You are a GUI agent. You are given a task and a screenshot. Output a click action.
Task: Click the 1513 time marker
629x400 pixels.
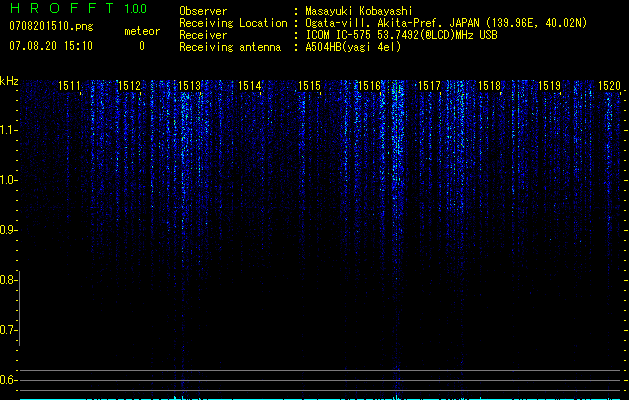(189, 86)
